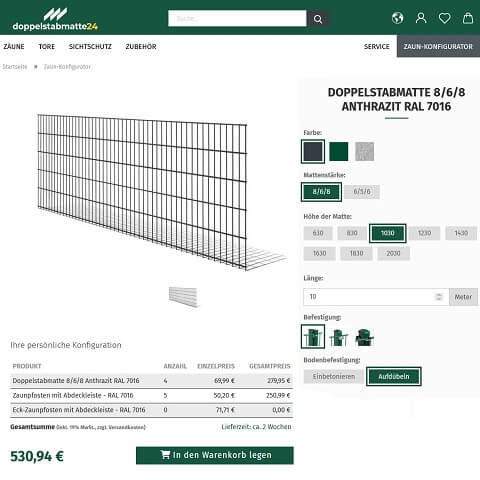Open the globe language icon
Image resolution: width=480 pixels, height=480 pixels.
pos(397,18)
